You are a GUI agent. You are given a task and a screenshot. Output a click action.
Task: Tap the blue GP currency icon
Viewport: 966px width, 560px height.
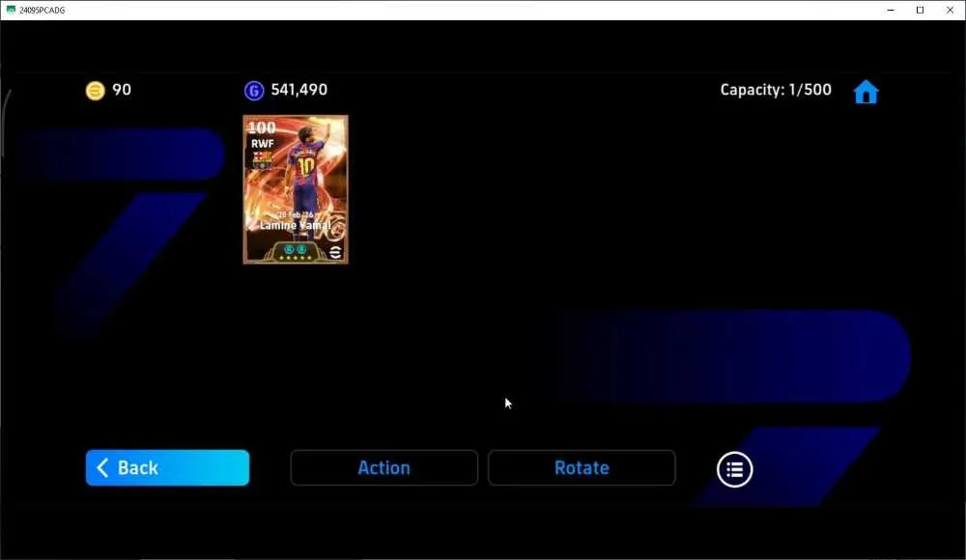click(254, 91)
